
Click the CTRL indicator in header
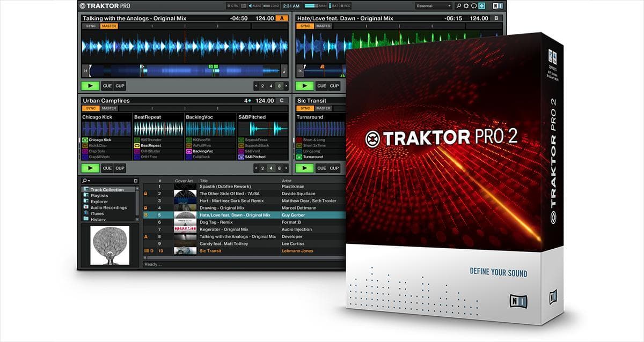coord(234,6)
